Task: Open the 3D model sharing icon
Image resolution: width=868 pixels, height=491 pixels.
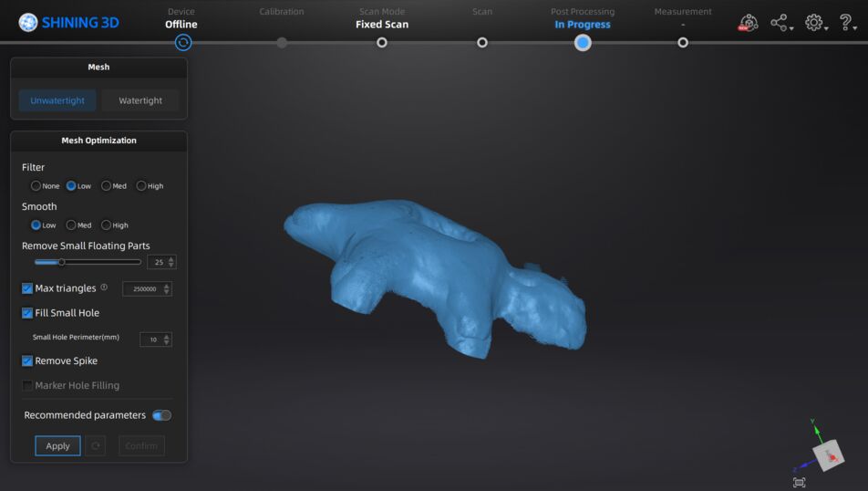Action: tap(748, 23)
